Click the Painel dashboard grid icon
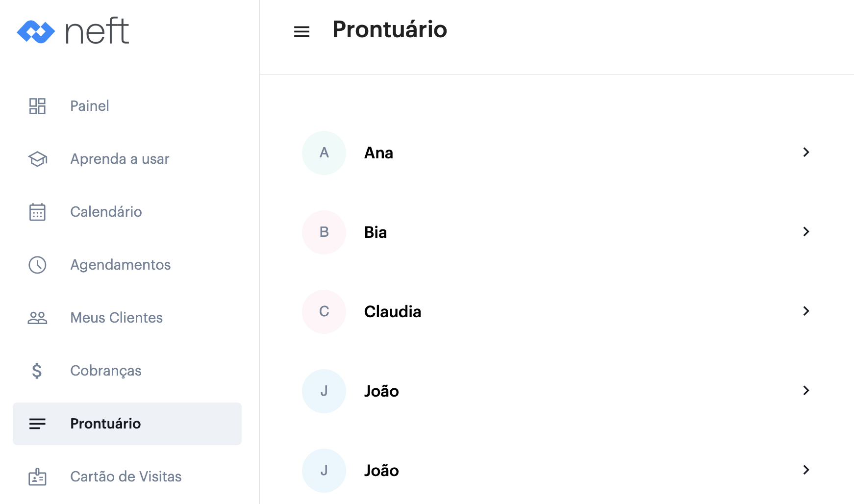 pos(37,106)
